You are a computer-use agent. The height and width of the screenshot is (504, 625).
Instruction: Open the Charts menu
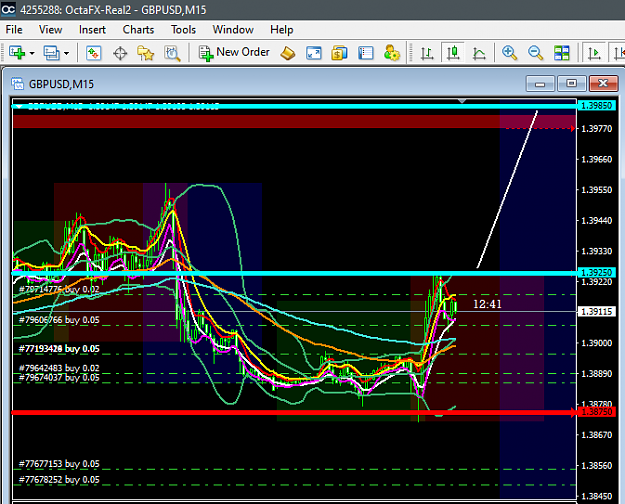coord(138,30)
